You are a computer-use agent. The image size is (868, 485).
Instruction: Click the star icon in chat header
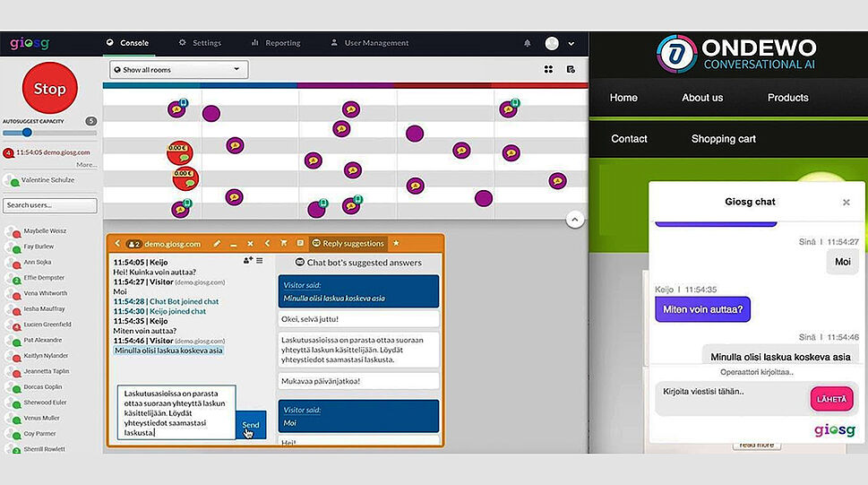pos(396,243)
